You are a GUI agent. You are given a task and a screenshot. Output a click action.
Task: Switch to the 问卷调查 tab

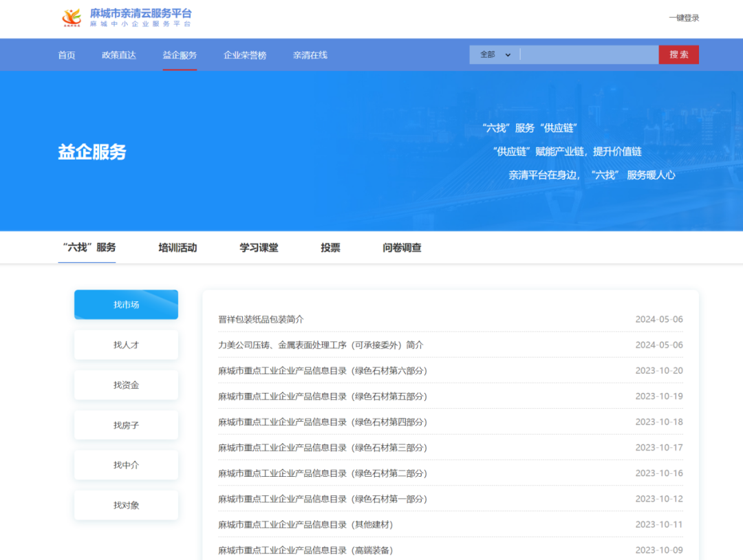(401, 248)
